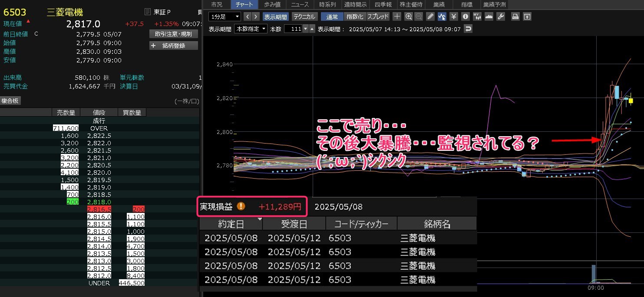Go to previous chart with left arrow
644x297 pixels.
(248, 16)
